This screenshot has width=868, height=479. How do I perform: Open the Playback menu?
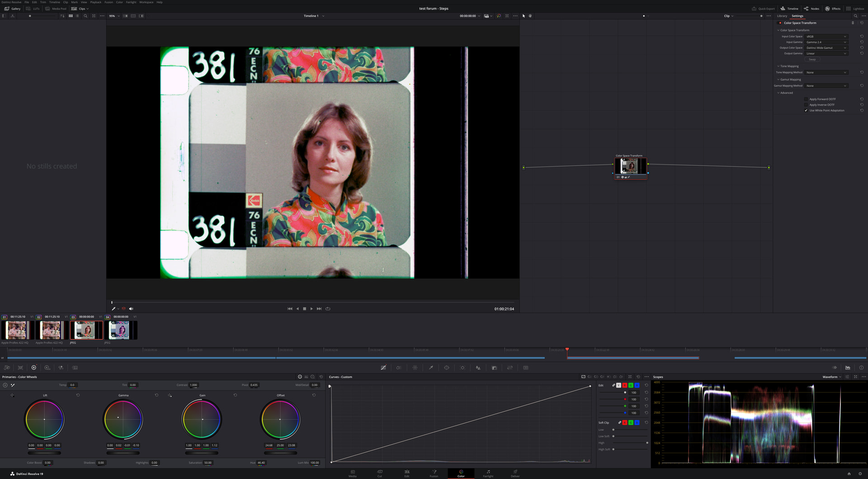(95, 2)
